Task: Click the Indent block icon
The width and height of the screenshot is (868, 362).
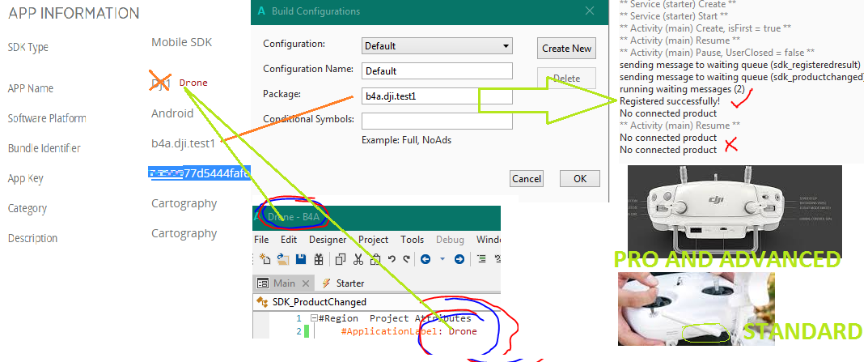Action: coord(481,259)
